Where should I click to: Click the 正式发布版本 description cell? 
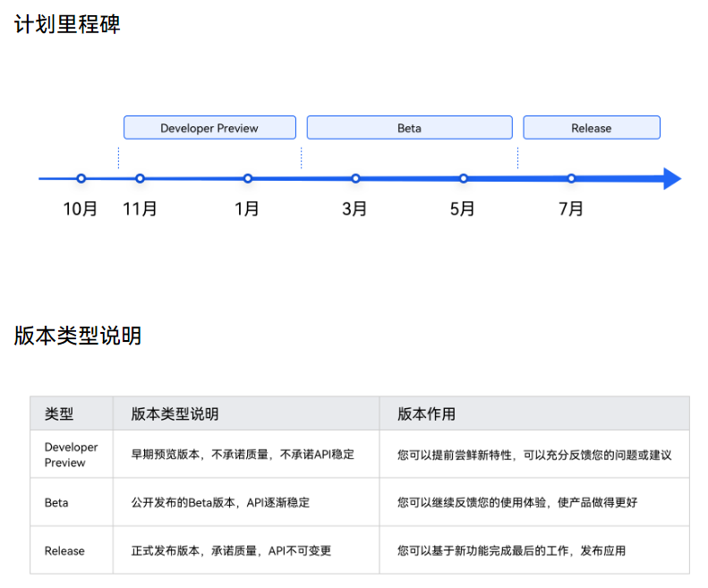click(231, 550)
